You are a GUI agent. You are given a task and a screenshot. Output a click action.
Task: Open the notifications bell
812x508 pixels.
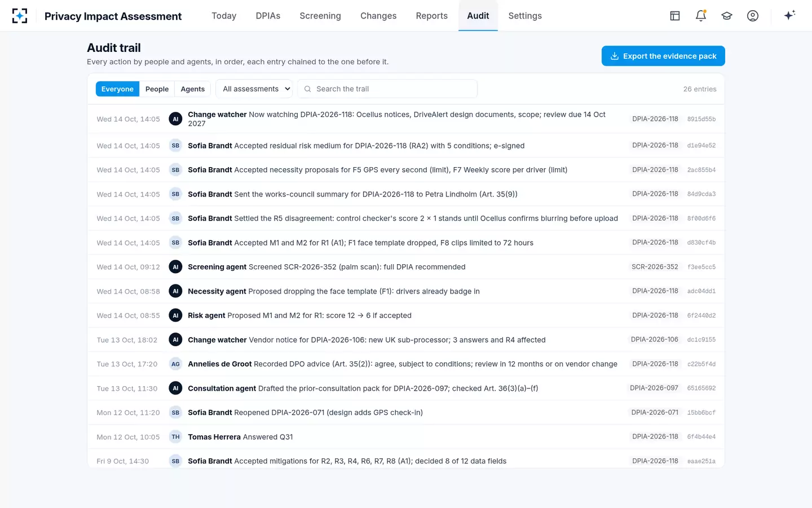click(x=701, y=16)
